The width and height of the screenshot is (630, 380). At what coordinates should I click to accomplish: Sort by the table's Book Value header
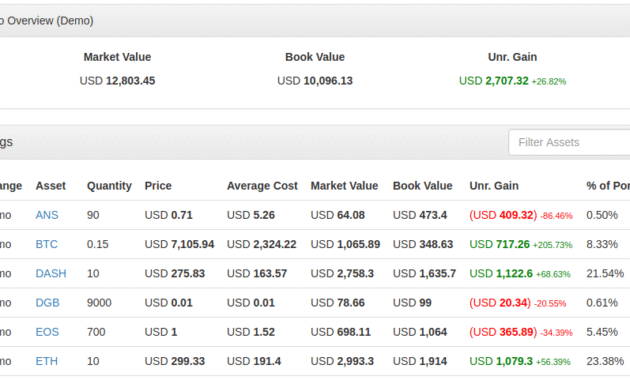423,186
